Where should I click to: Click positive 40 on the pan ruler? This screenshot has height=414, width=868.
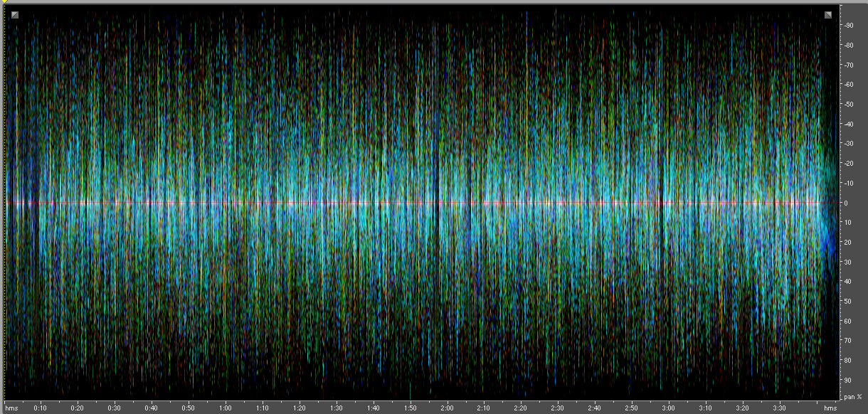(849, 282)
